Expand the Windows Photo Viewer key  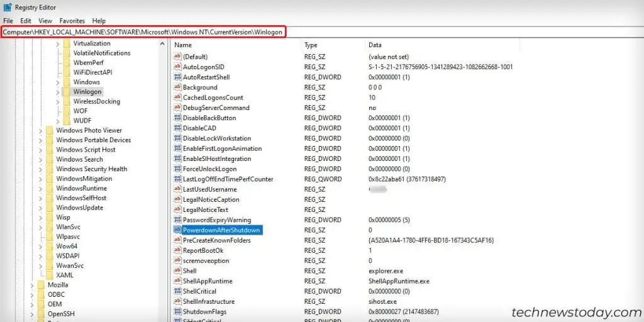coord(40,130)
